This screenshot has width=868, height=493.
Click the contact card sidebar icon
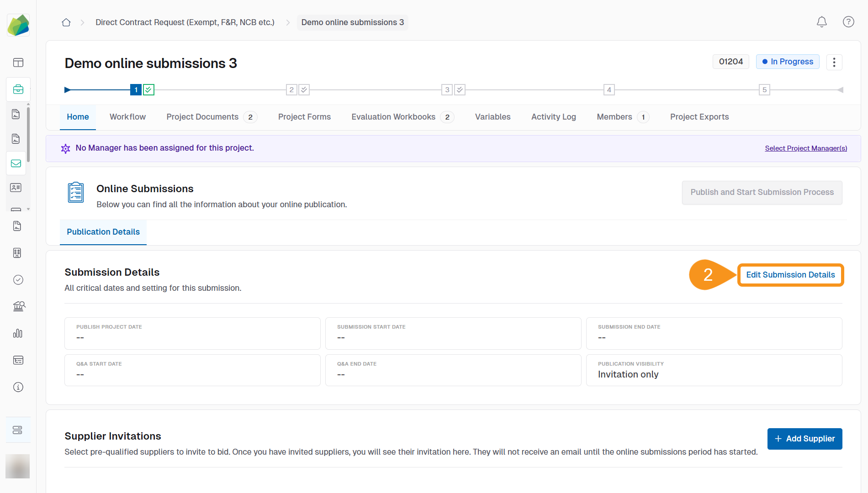click(x=16, y=188)
